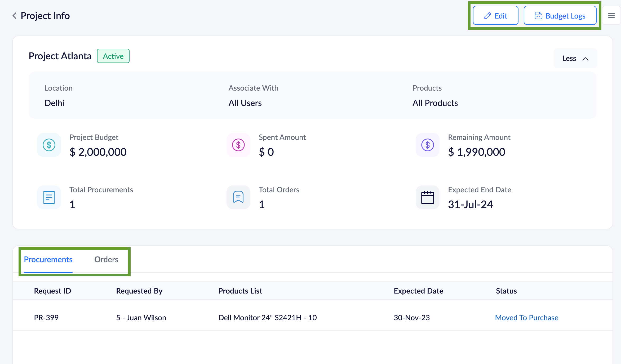Open Budget Logs

click(x=560, y=16)
